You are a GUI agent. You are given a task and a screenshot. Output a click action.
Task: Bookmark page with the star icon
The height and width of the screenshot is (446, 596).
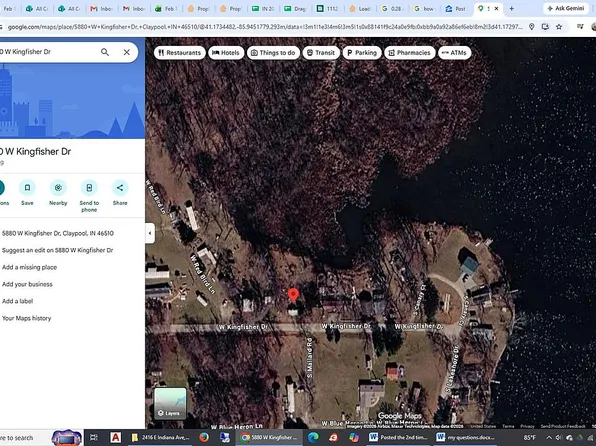pos(559,27)
